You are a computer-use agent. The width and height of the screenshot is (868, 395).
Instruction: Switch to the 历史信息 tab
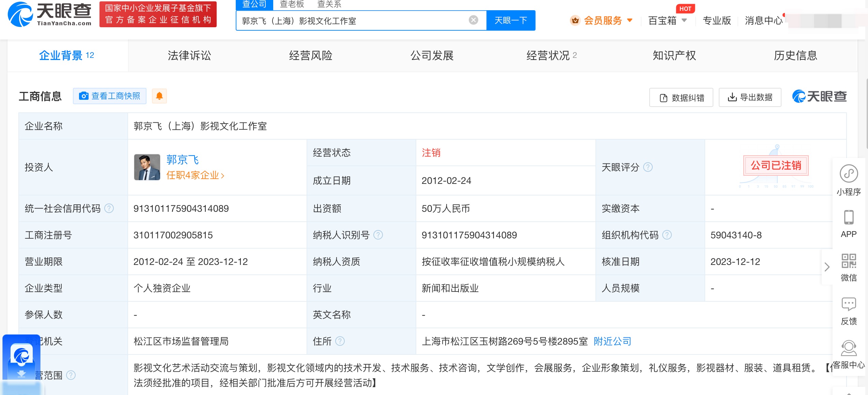[796, 56]
